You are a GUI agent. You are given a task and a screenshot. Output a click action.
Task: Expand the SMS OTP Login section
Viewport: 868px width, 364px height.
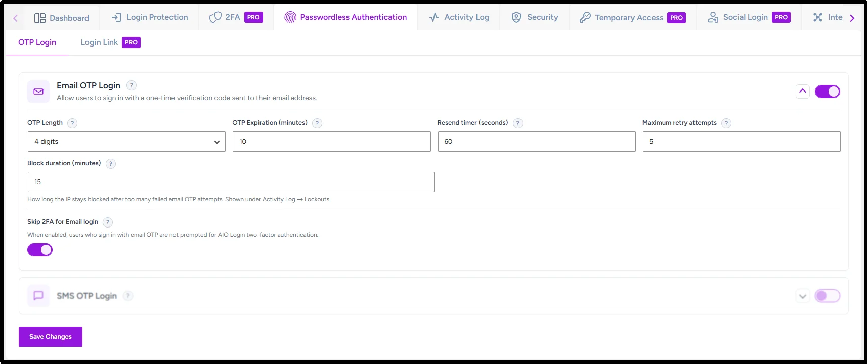[803, 296]
